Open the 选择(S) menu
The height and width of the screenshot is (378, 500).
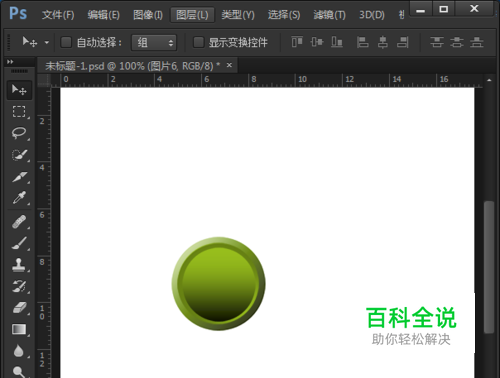point(284,15)
